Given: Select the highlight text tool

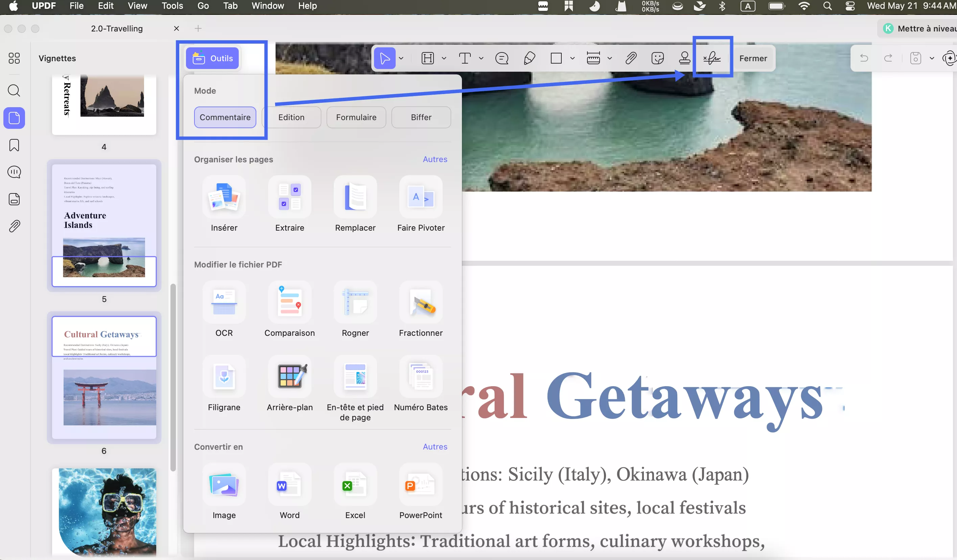Looking at the screenshot, I should pyautogui.click(x=428, y=58).
